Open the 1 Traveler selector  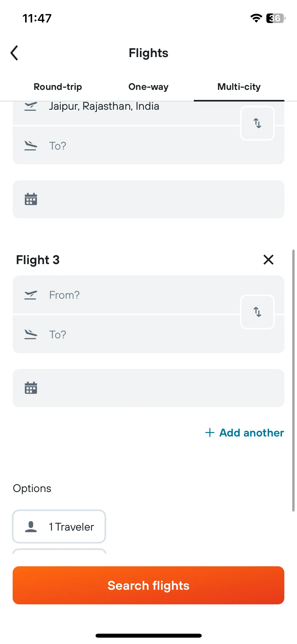click(59, 527)
